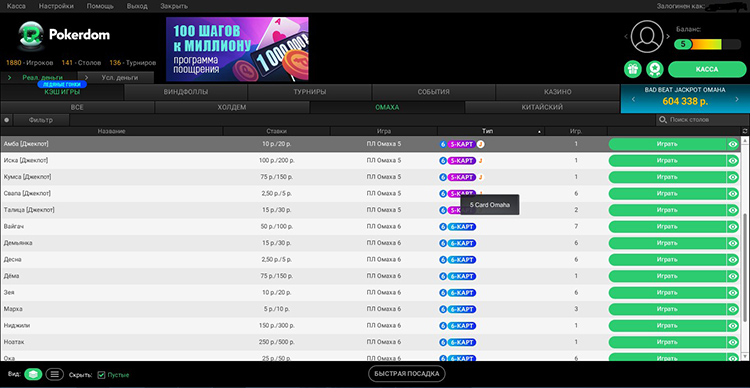Click the search magnifier in Поиск столов
This screenshot has width=750, height=388.
point(663,120)
